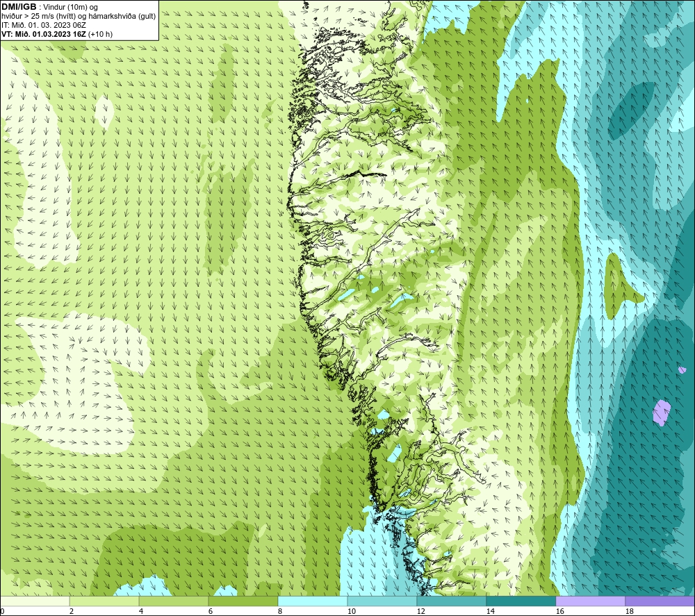Viewport: 695px width, 616px height.
Task: Click the "VT: Mið. 01.03.2023 16Z" line
Action: [x=44, y=34]
